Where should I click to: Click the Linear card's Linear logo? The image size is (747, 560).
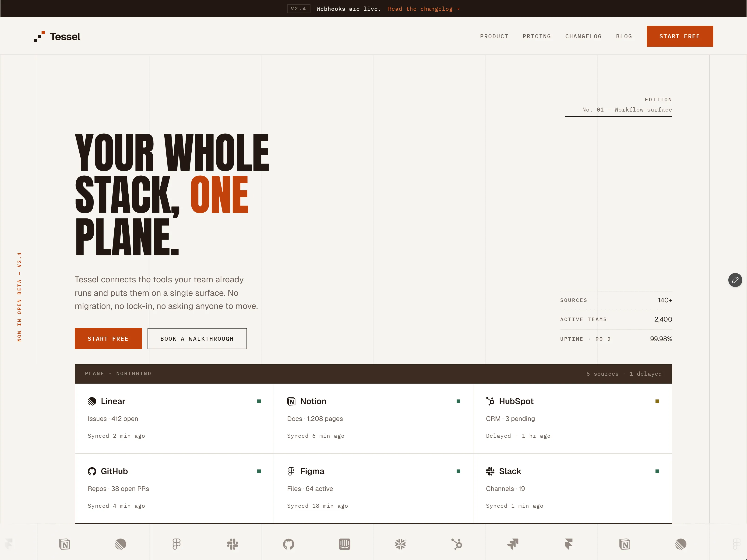(x=92, y=401)
